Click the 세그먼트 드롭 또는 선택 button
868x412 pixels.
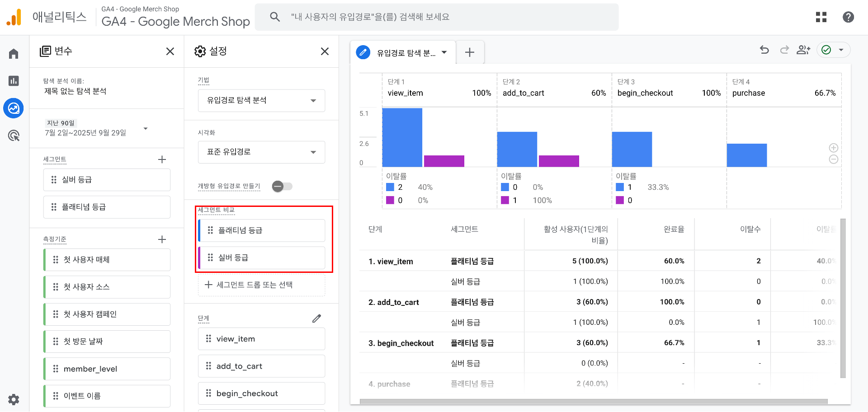click(261, 285)
